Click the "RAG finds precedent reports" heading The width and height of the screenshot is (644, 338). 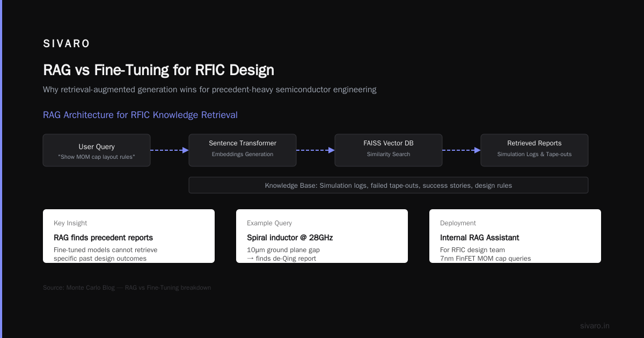[x=103, y=238]
